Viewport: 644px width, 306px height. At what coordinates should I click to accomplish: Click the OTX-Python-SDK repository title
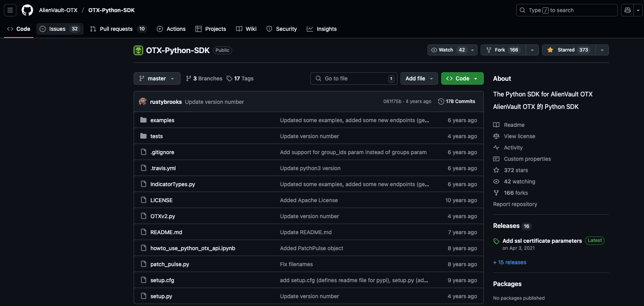tap(178, 50)
